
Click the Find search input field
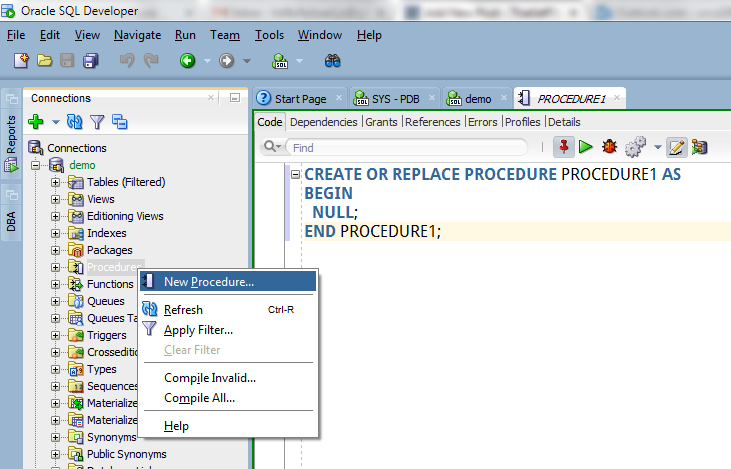(406, 147)
